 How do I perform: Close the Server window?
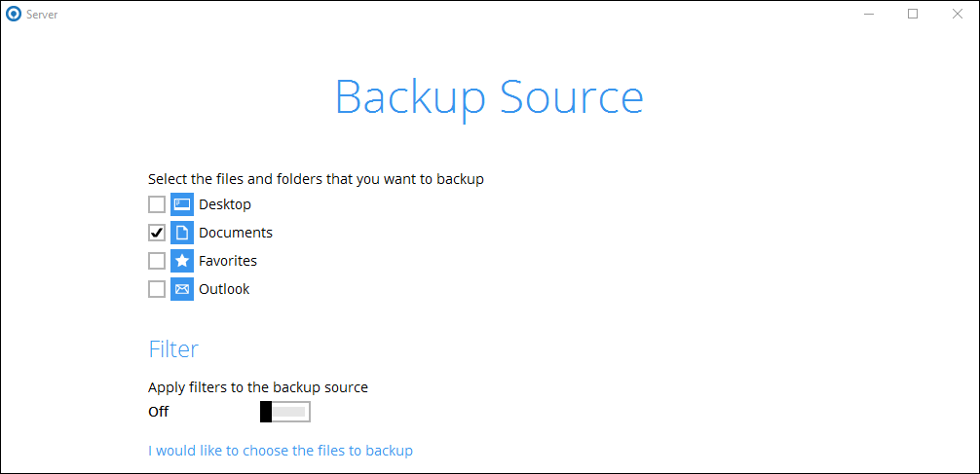point(958,15)
